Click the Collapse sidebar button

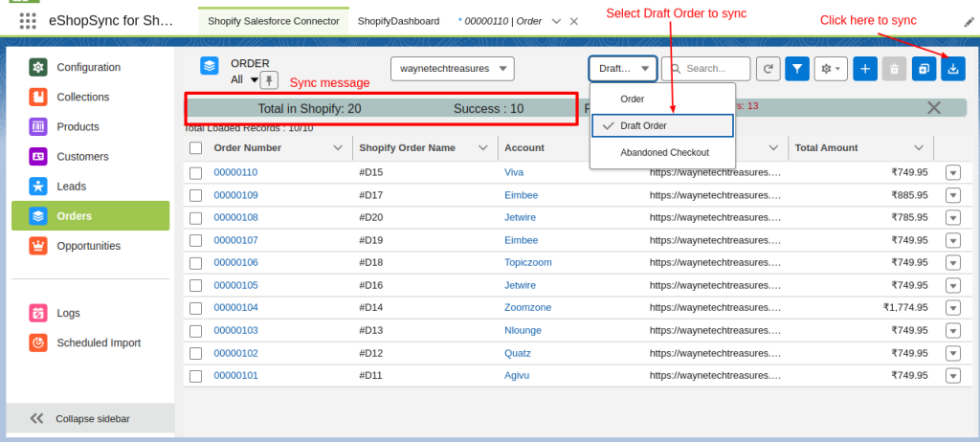91,419
